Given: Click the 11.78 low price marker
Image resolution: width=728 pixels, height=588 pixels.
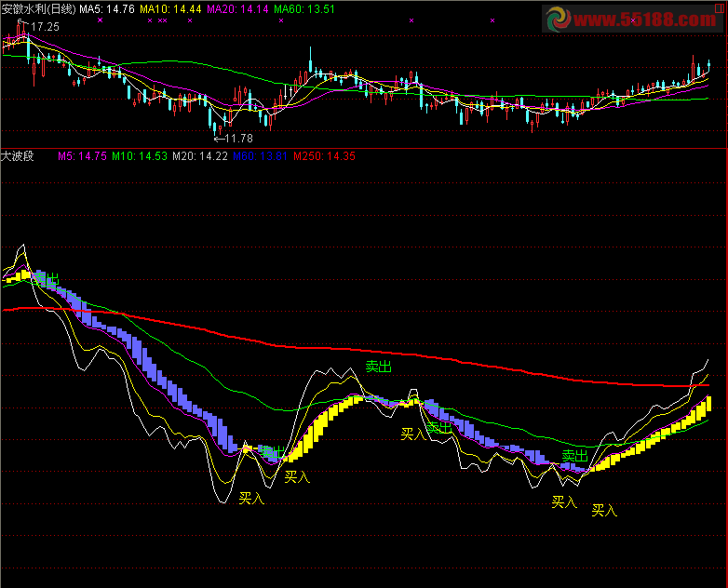Looking at the screenshot, I should click(233, 139).
